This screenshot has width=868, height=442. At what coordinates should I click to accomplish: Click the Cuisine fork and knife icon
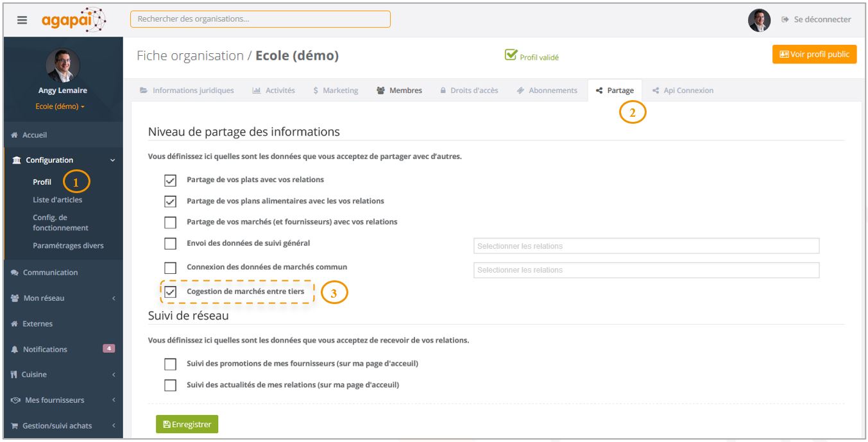[x=15, y=375]
